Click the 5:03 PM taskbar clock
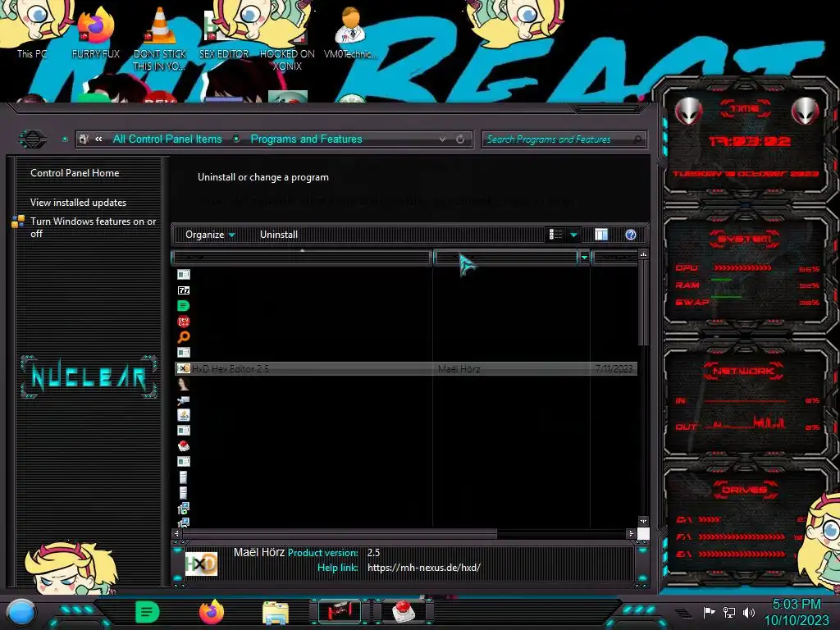The width and height of the screenshot is (840, 630). 796,605
